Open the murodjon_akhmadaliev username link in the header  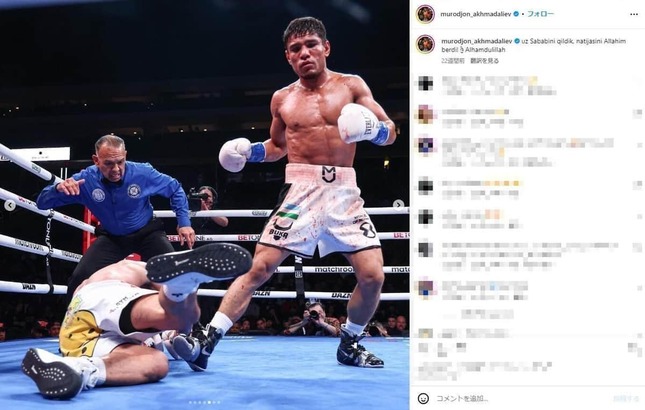(x=476, y=14)
